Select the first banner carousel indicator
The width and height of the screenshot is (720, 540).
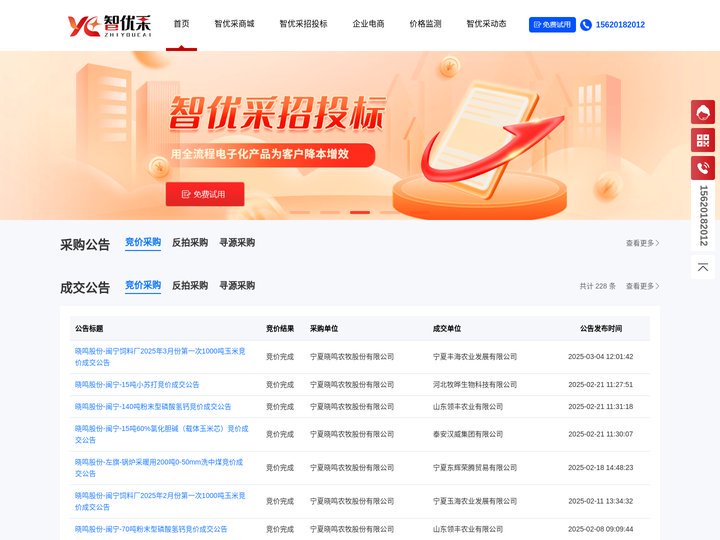click(x=300, y=213)
